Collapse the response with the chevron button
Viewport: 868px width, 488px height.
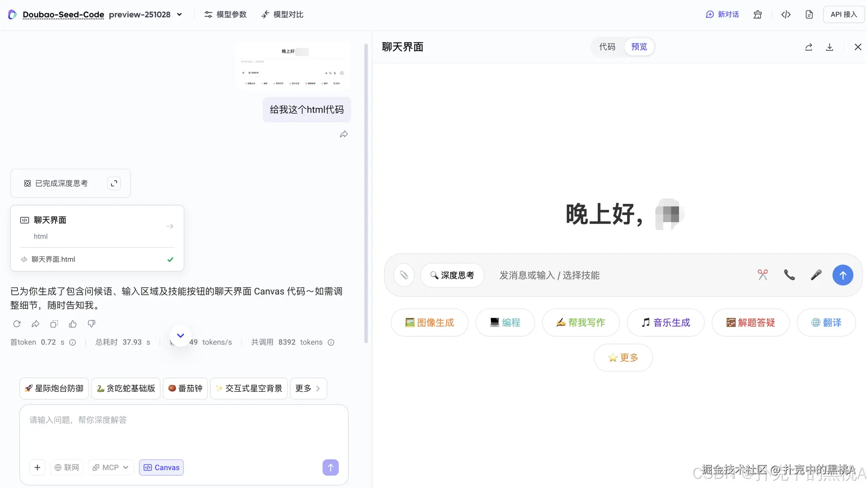pos(180,335)
